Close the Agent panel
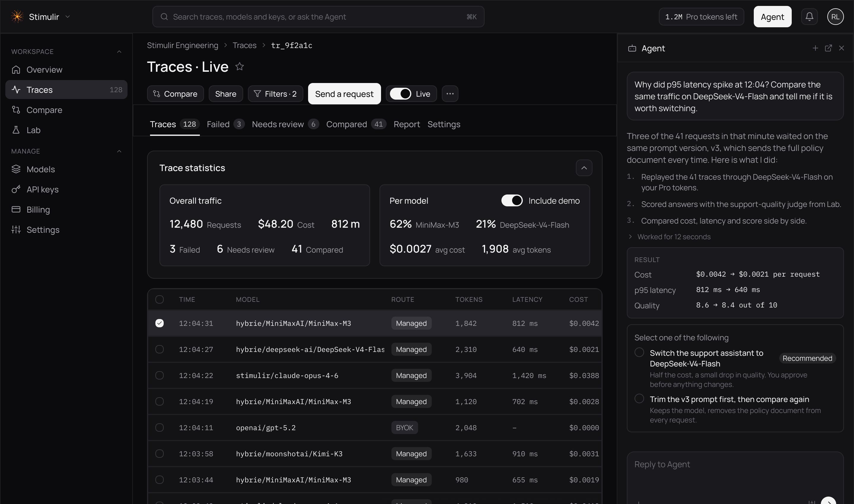 point(841,48)
